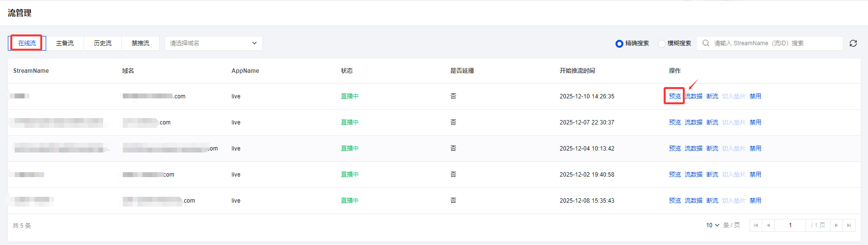This screenshot has height=245, width=868.
Task: Open the 历史流 tab
Action: coord(103,43)
